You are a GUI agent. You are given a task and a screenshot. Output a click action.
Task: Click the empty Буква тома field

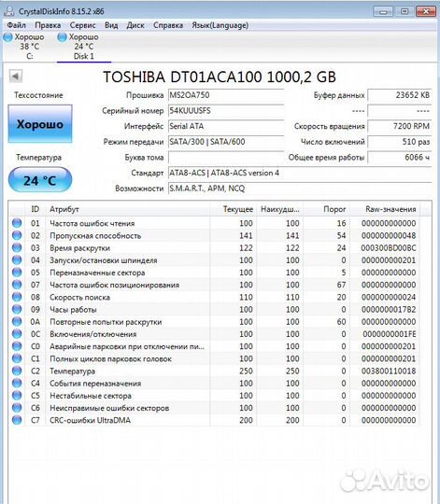226,158
